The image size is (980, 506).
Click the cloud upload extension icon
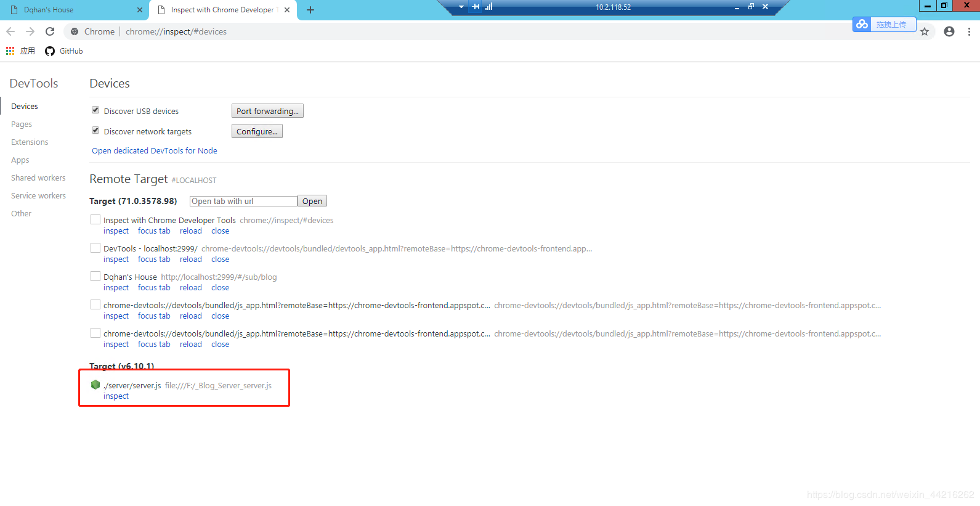[x=862, y=24]
